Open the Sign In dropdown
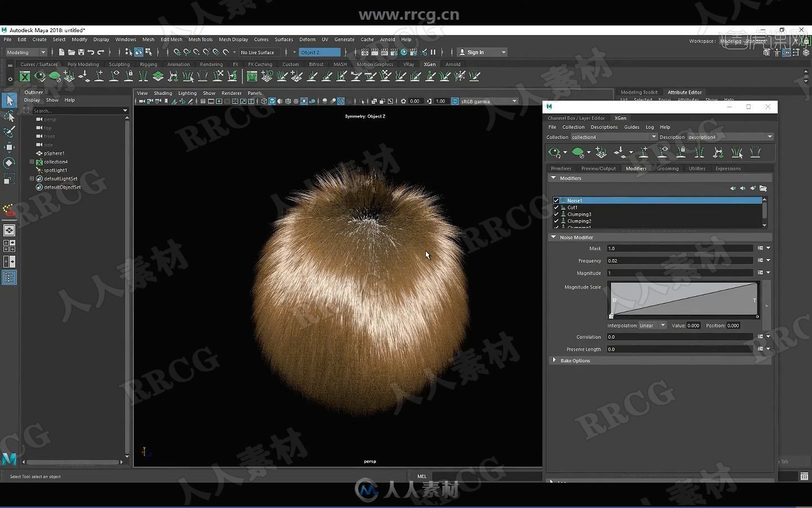Image resolution: width=812 pixels, height=508 pixels. 482,52
